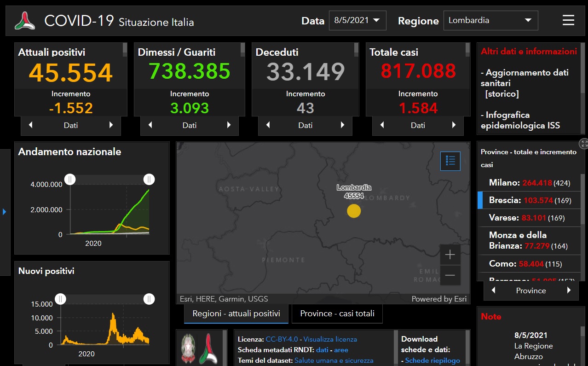Click the expand icon beside Province panel

pyautogui.click(x=583, y=143)
